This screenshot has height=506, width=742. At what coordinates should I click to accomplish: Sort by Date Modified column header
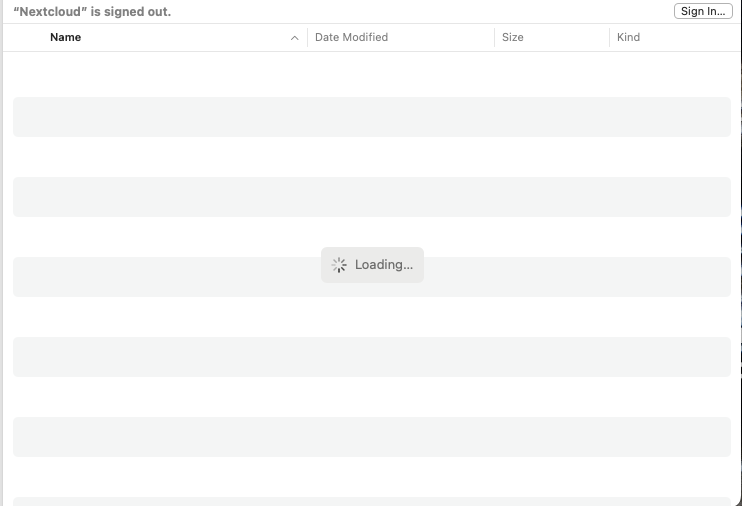pyautogui.click(x=351, y=37)
